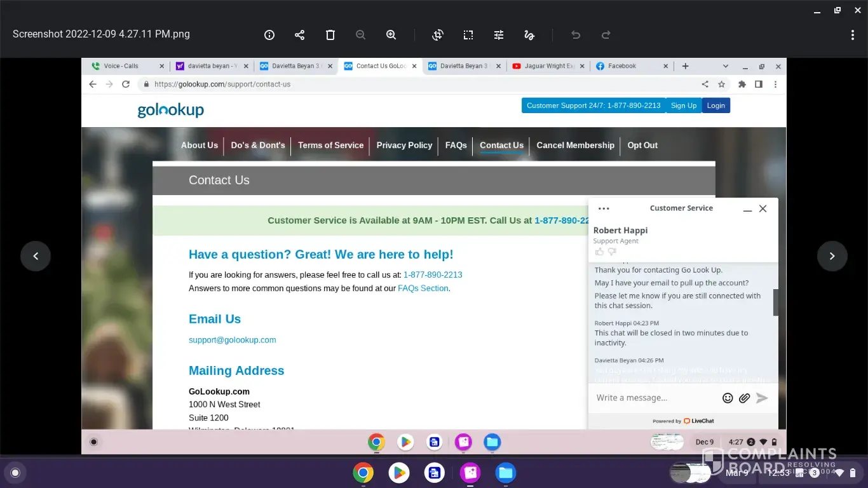This screenshot has width=868, height=488.
Task: Open the crop and rotate tool
Action: 438,35
